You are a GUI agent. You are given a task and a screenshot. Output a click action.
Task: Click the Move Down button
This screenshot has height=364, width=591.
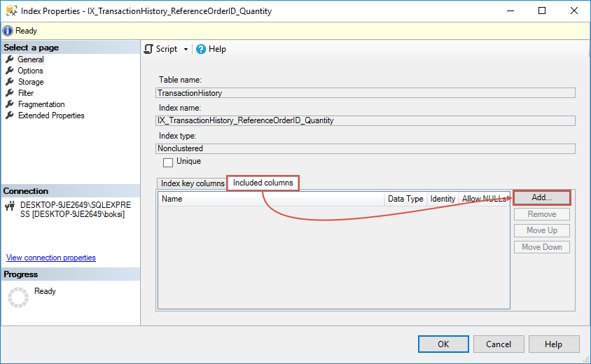pos(542,247)
